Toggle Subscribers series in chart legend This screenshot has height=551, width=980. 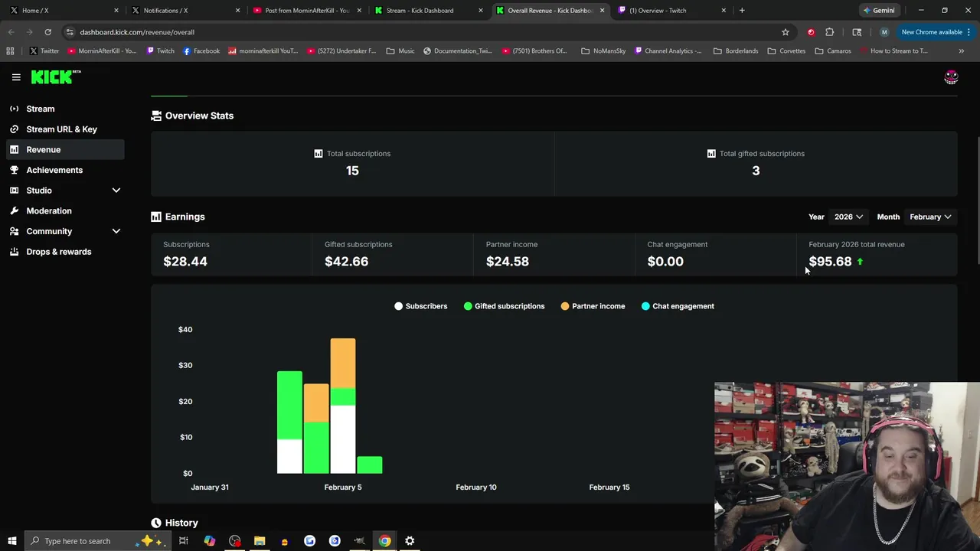coord(420,306)
